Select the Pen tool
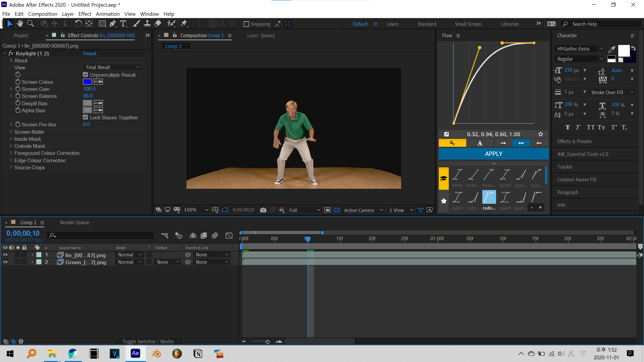This screenshot has width=644, height=362. (113, 23)
